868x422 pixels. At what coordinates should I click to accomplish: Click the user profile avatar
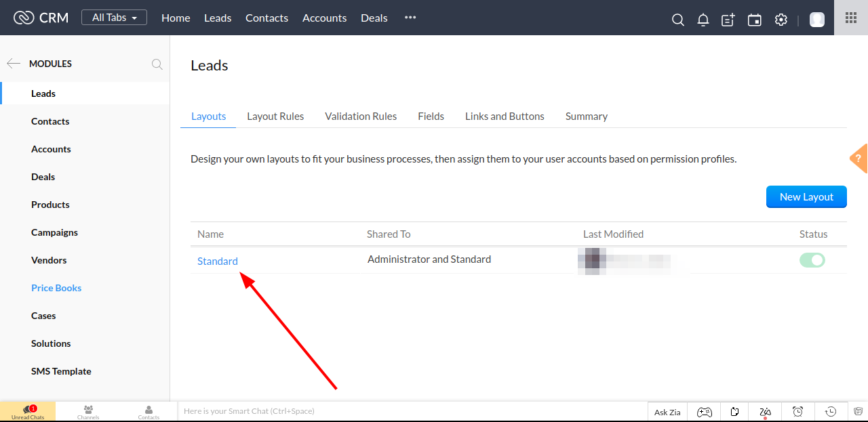[x=817, y=20]
